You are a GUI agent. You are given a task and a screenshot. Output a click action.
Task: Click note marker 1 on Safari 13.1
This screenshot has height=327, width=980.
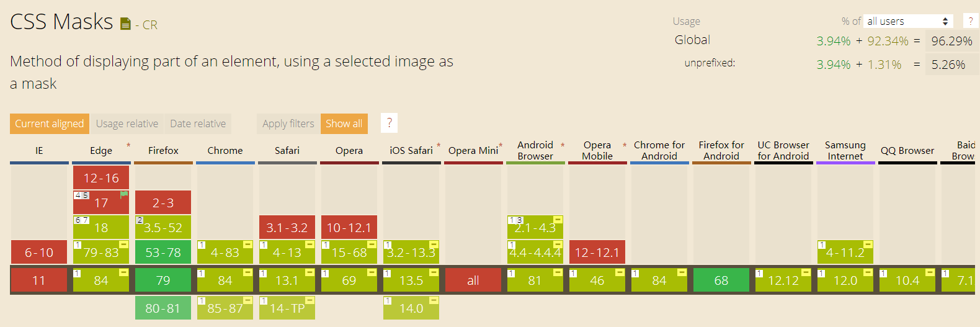click(264, 273)
